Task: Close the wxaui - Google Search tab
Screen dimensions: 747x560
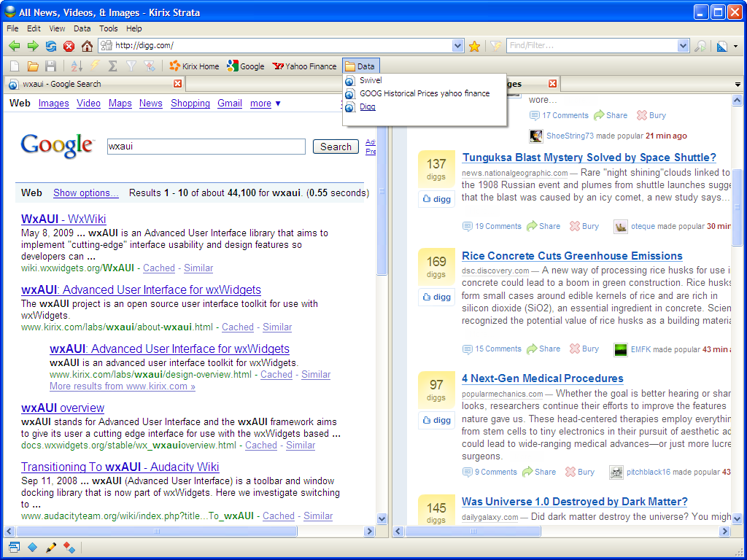Action: tap(178, 84)
